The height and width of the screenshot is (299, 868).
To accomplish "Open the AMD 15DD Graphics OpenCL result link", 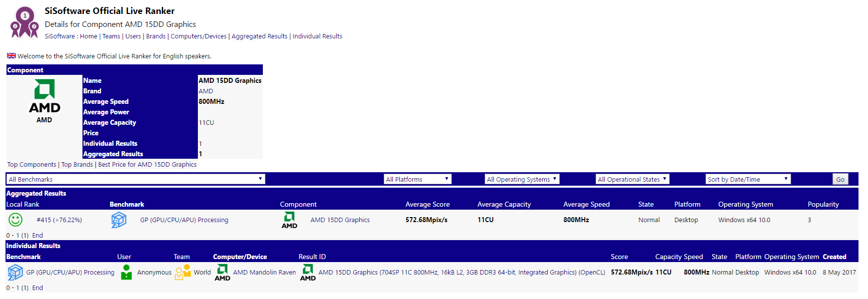I will pyautogui.click(x=462, y=272).
